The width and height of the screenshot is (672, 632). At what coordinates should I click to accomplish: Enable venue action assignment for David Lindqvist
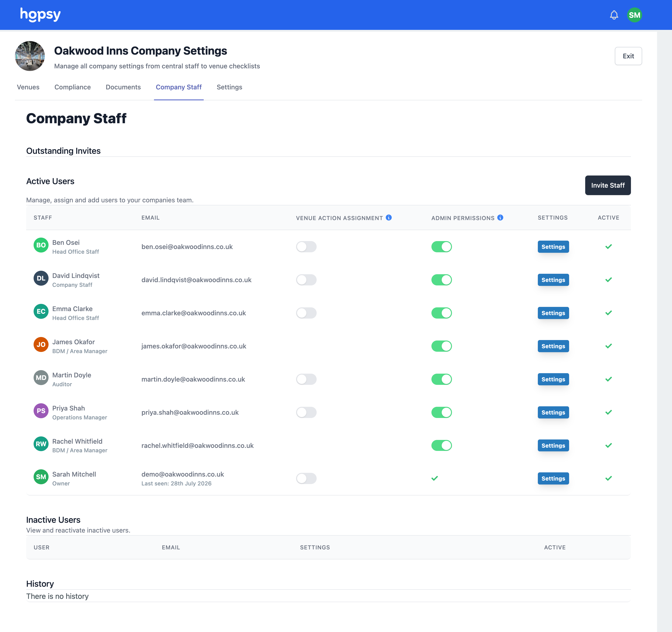coord(306,280)
